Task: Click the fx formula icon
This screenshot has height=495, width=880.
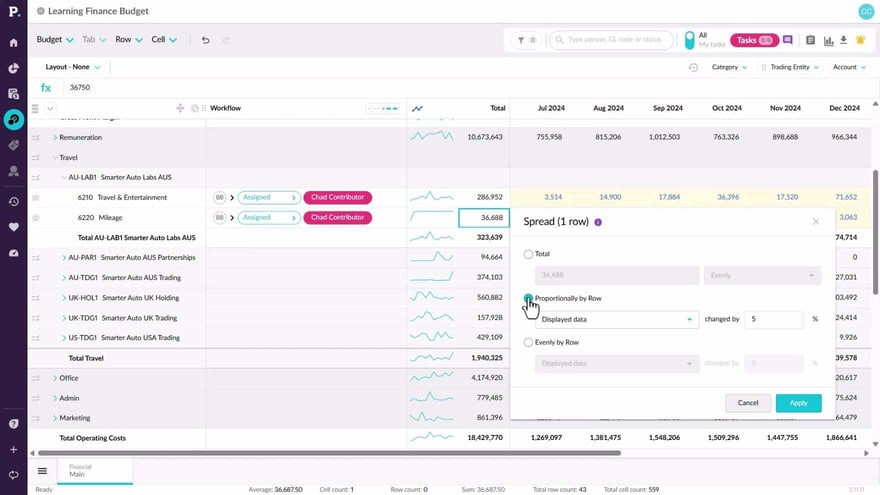Action: (46, 87)
